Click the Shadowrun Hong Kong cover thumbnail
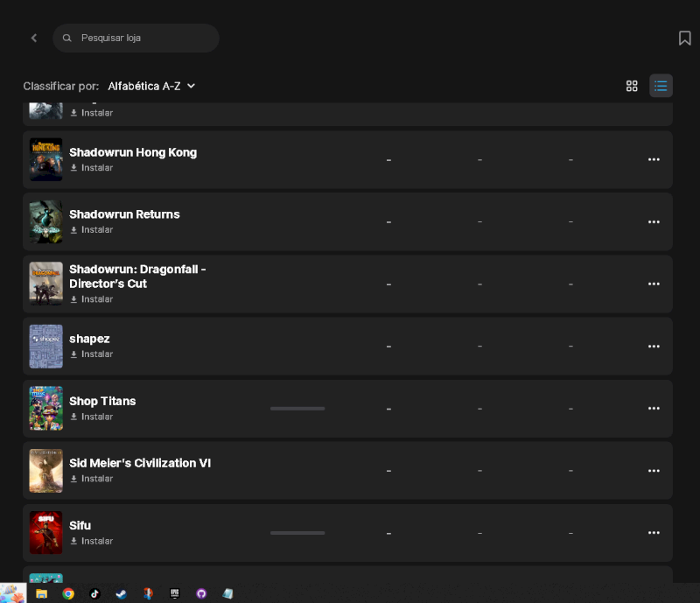 point(46,159)
